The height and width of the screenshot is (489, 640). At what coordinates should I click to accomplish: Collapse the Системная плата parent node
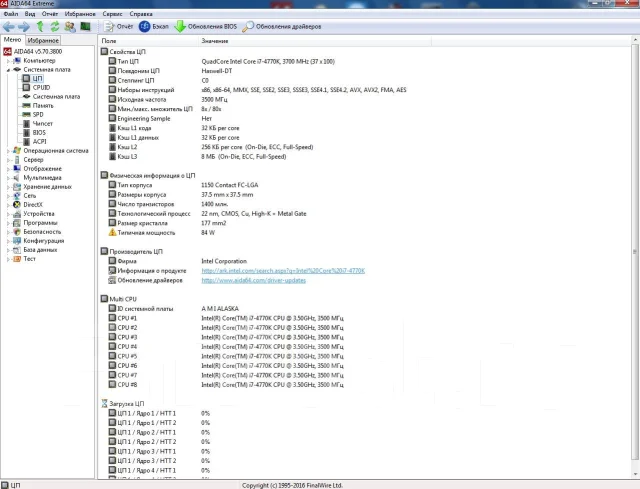[8, 70]
